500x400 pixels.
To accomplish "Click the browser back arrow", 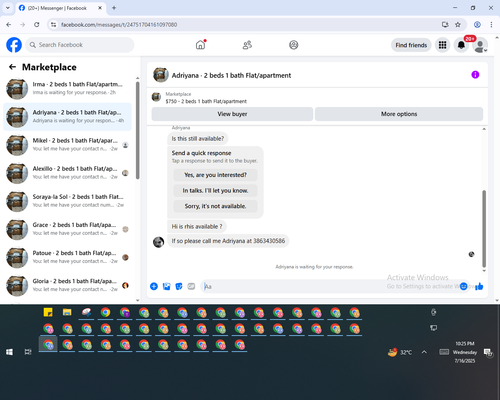I will [9, 24].
